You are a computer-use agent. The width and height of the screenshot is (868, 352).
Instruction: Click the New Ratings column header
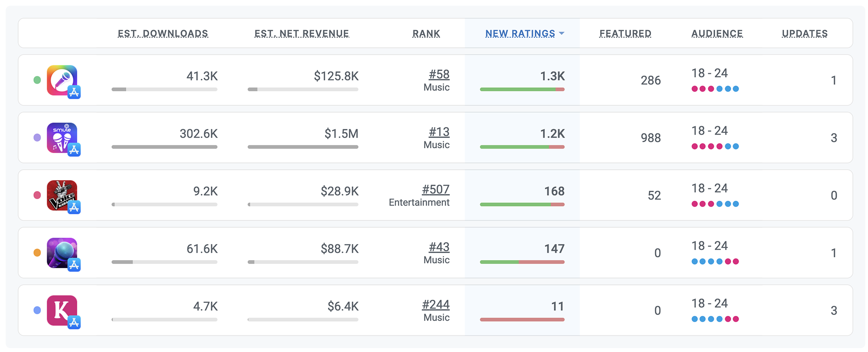520,33
